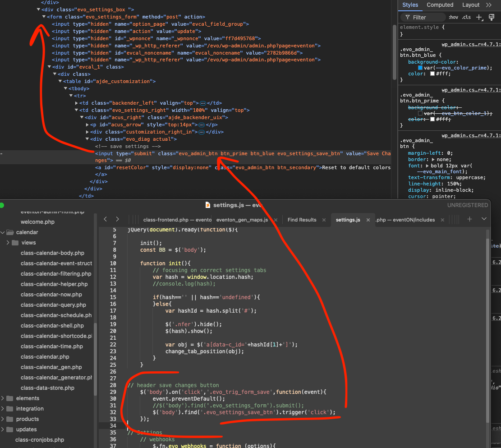Switch to the Find Results tab
Screen dimensions: 501x448
[x=302, y=220]
